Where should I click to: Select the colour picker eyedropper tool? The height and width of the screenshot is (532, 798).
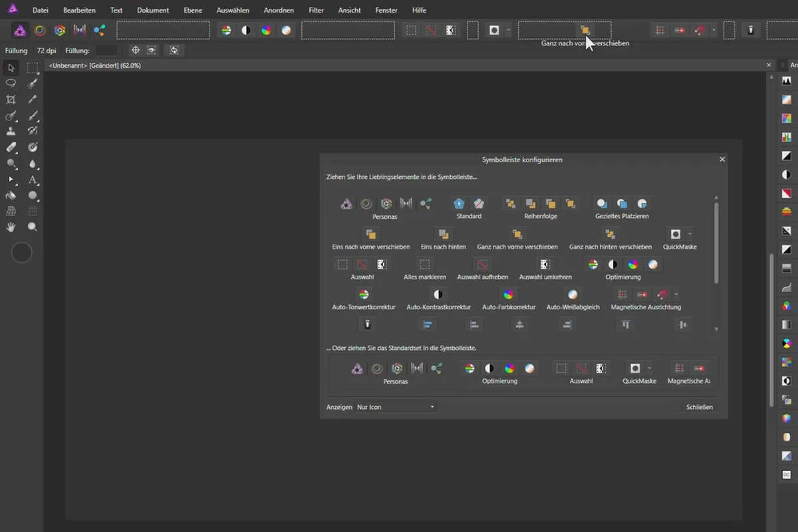click(x=32, y=100)
